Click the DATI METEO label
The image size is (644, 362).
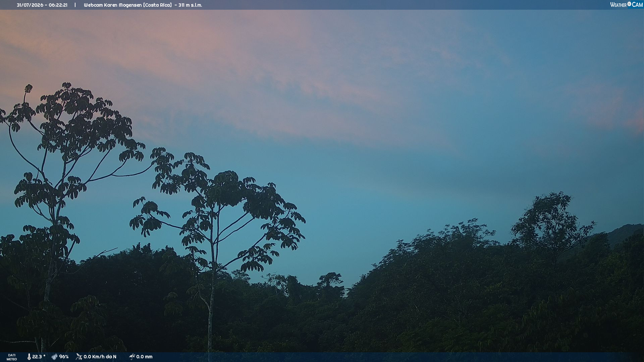point(12,357)
